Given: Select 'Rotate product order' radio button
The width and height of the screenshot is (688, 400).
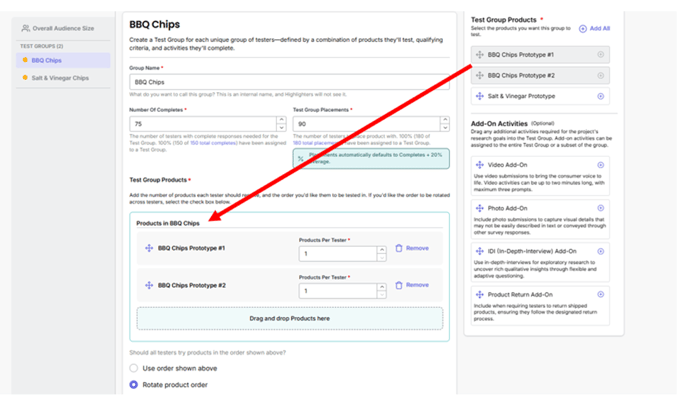Looking at the screenshot, I should click(x=134, y=385).
